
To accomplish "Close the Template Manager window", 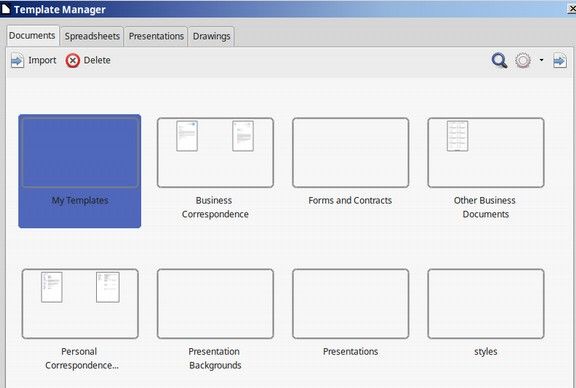I will click(x=572, y=8).
